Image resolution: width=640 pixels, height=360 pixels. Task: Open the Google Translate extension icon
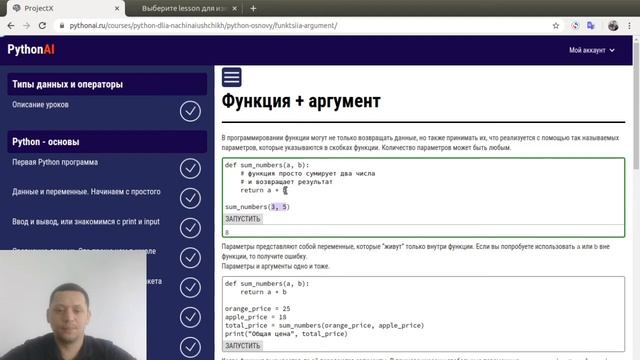click(x=591, y=26)
